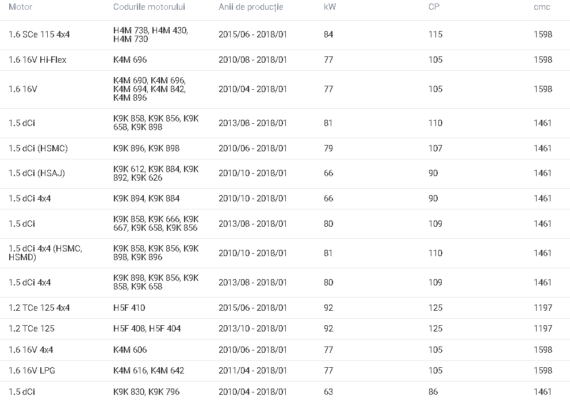Image resolution: width=570 pixels, height=400 pixels.
Task: Select the 1.5 dCi (HSMC) row
Action: coord(285,148)
